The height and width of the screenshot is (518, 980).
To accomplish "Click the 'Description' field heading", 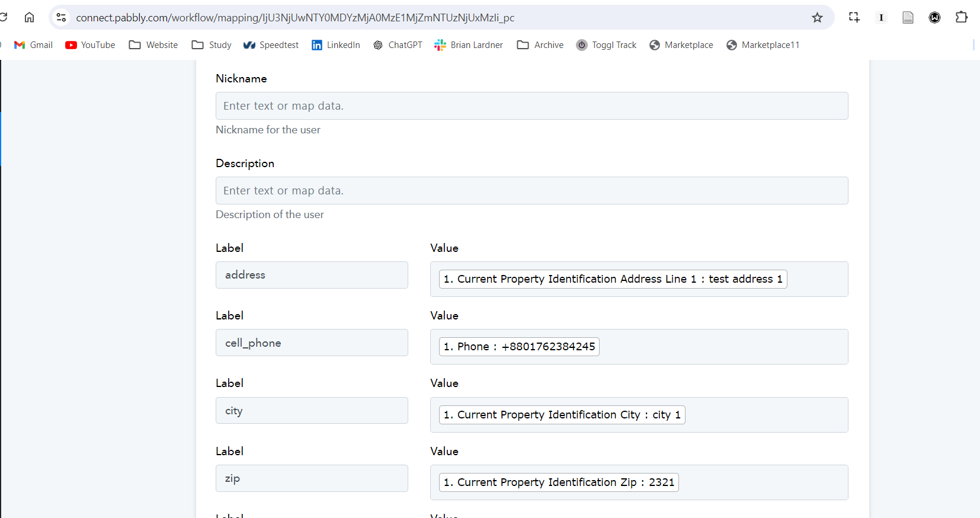I will pos(245,164).
